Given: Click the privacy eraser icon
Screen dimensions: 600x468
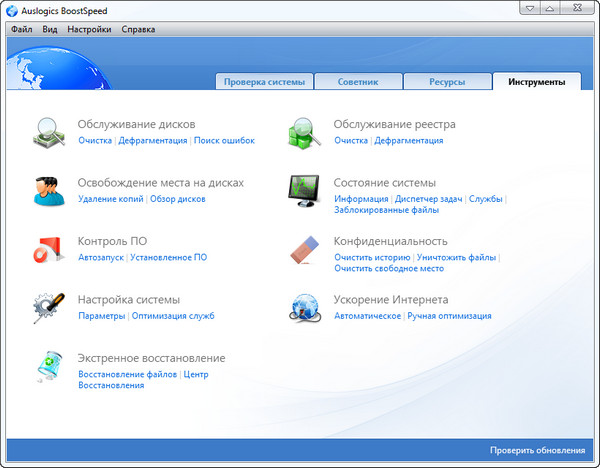Looking at the screenshot, I should coord(303,248).
